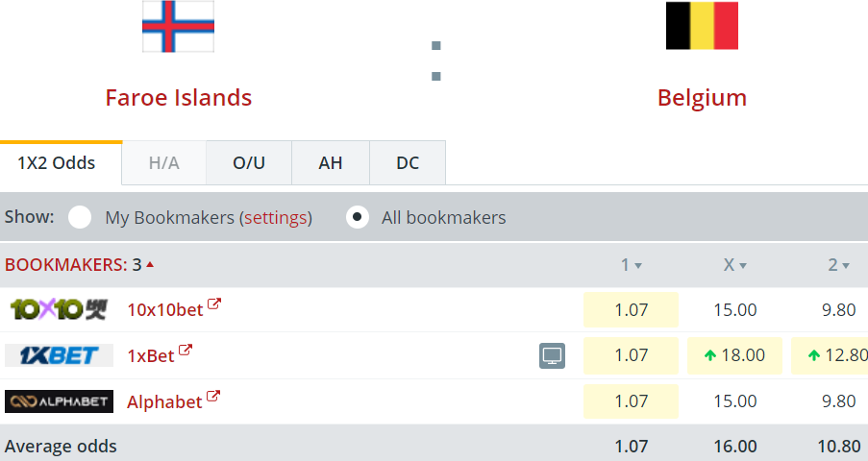Click the Alphabet bookmaker logo

pos(59,401)
